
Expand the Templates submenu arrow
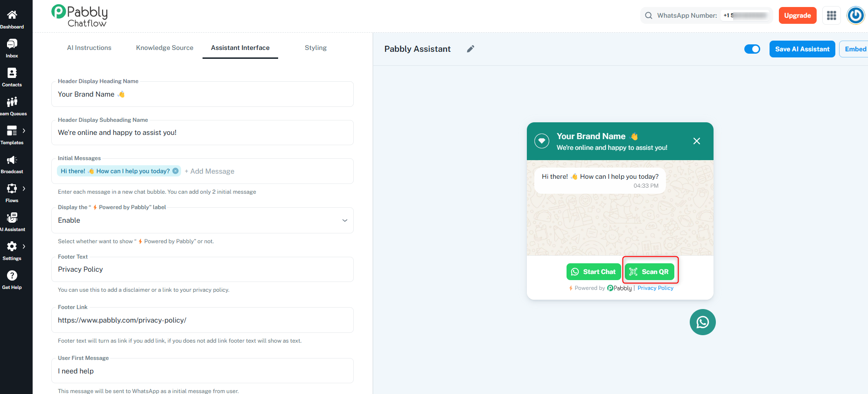click(24, 131)
